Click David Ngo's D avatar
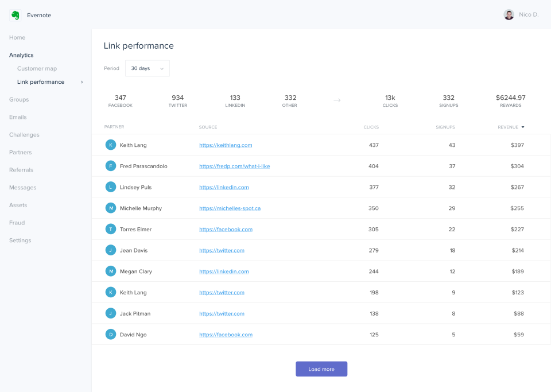The width and height of the screenshot is (551, 392). [x=111, y=335]
